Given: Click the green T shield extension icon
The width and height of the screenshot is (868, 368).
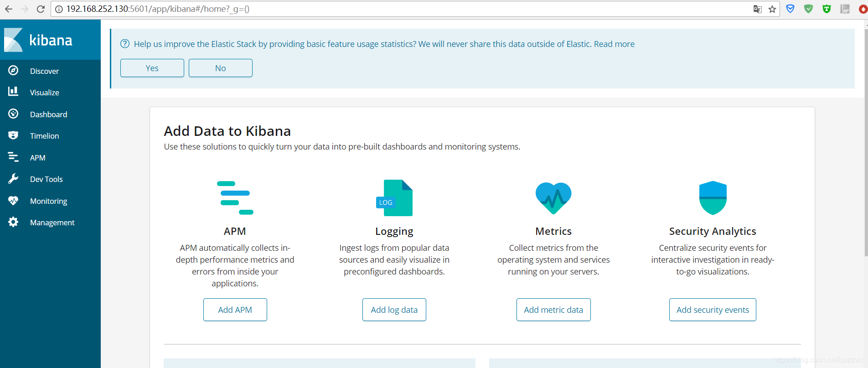Looking at the screenshot, I should [x=827, y=9].
